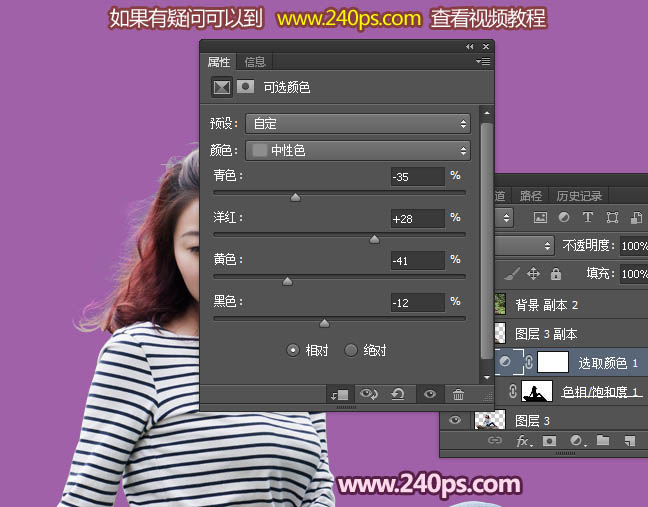Open the 预设 preset dropdown

point(358,124)
